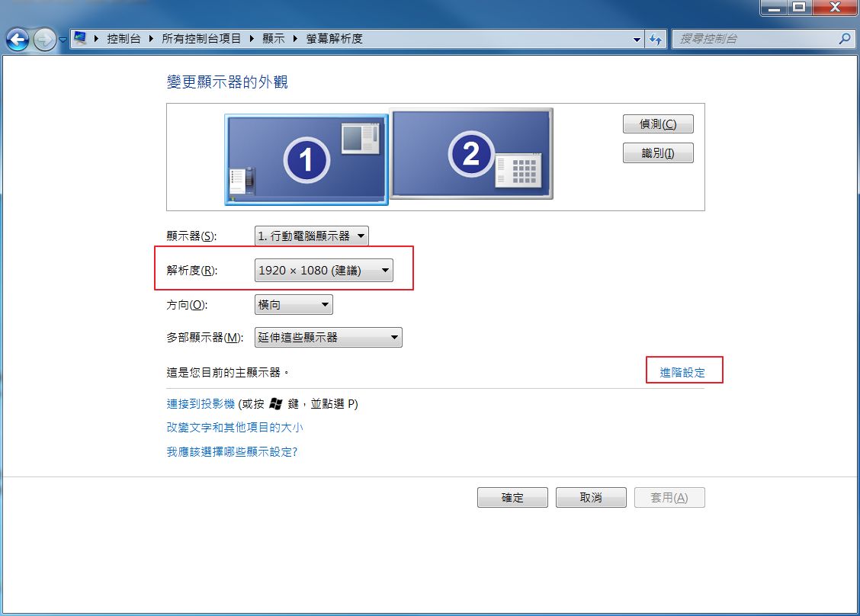Viewport: 860px width, 616px height.
Task: Open the 進階設定 advanced settings link
Action: coord(682,373)
